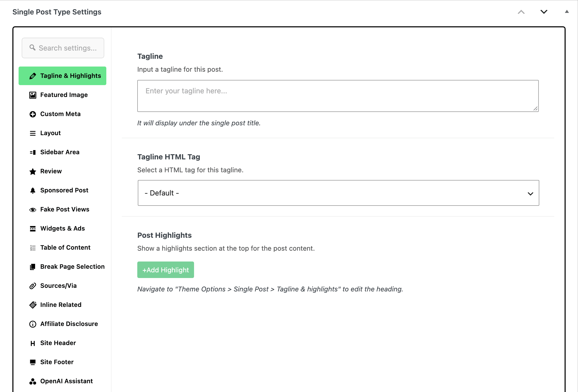Focus the Search settings field
578x392 pixels.
(63, 48)
